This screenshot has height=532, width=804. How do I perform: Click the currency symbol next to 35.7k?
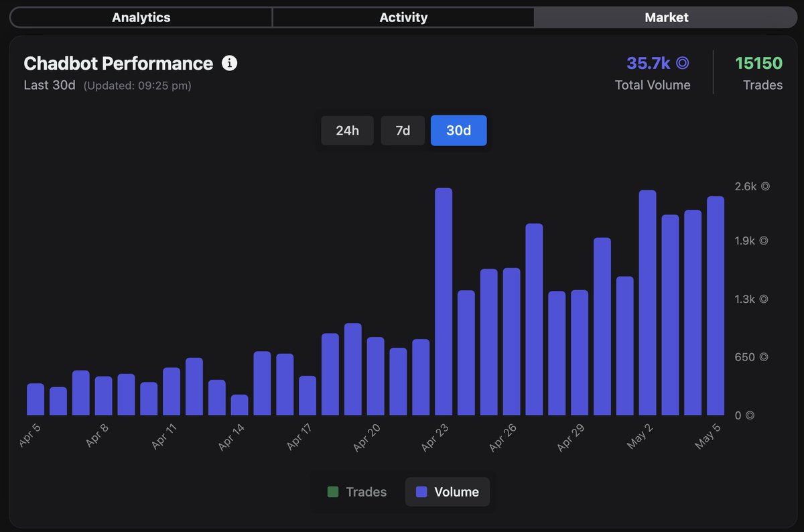pos(682,63)
